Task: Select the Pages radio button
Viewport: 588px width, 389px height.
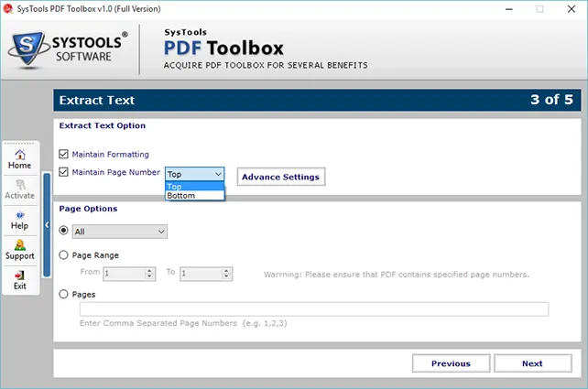Action: [63, 294]
